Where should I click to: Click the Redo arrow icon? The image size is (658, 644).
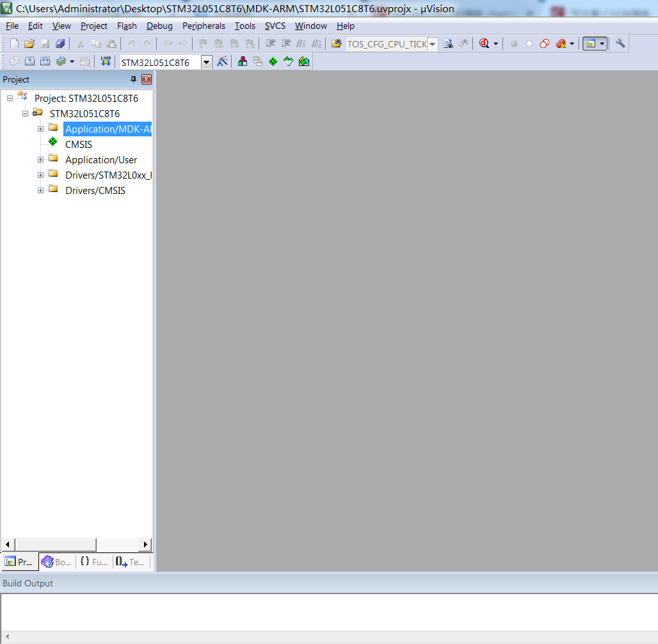147,44
